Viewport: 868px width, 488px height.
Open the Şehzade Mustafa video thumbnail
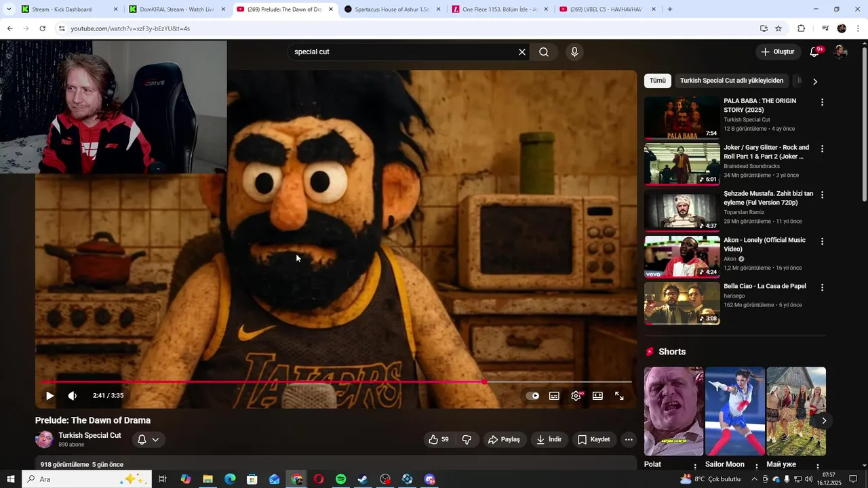pos(682,210)
